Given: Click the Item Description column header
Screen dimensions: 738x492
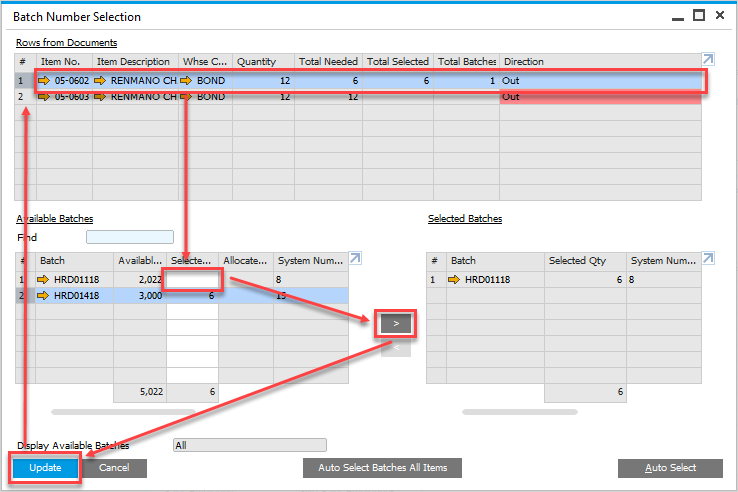Looking at the screenshot, I should (x=136, y=62).
